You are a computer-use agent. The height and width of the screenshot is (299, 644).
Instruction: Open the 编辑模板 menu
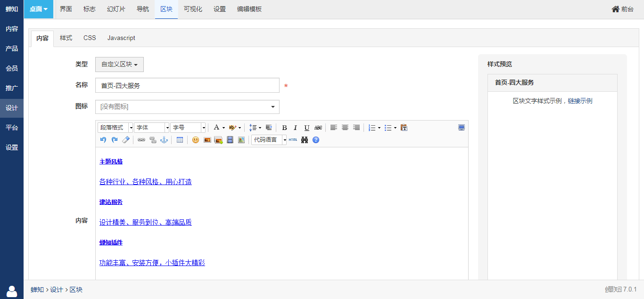249,9
